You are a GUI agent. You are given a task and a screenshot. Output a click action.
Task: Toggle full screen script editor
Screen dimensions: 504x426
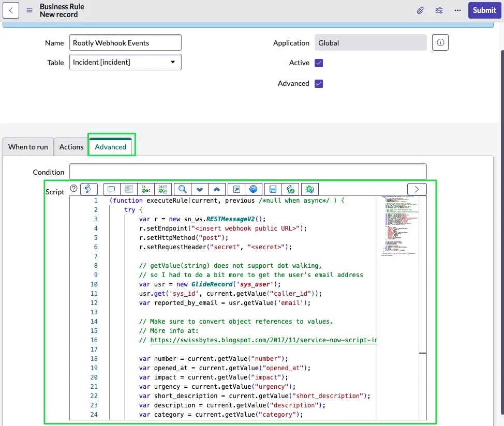236,189
